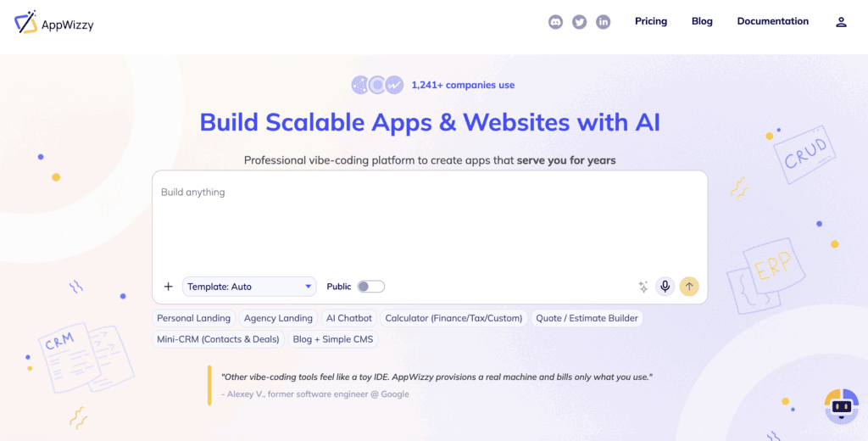The image size is (868, 441).
Task: Open the LinkedIn social icon
Action: click(603, 22)
